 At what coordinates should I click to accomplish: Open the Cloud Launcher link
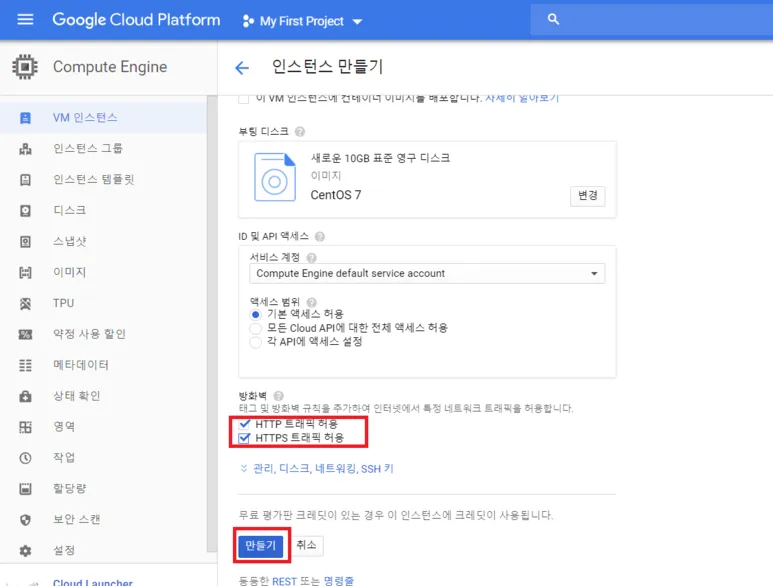[93, 582]
